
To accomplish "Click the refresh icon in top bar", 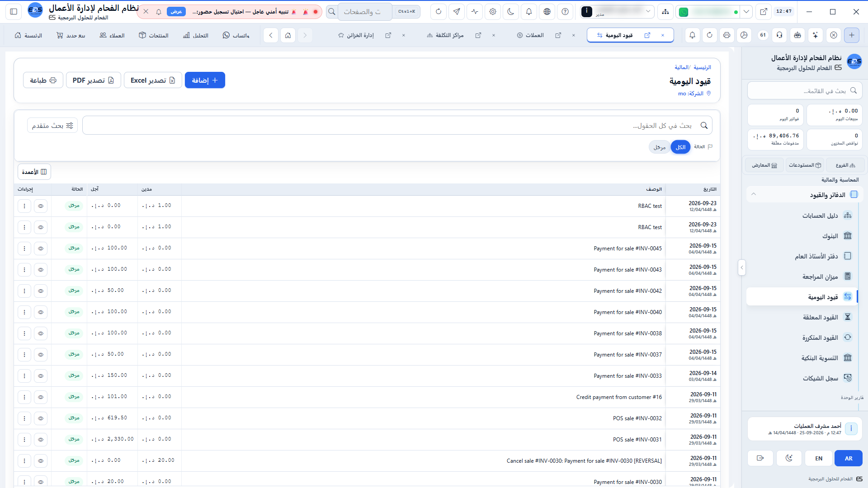I will (x=439, y=12).
